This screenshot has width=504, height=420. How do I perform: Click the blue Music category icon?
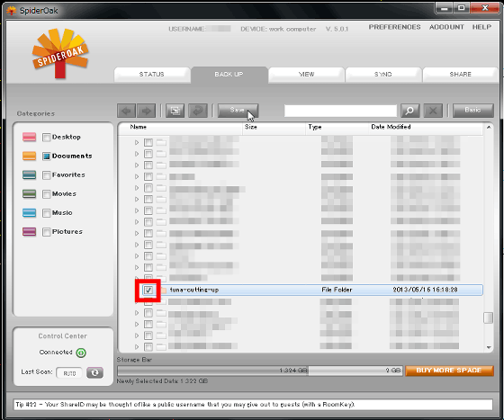[29, 212]
